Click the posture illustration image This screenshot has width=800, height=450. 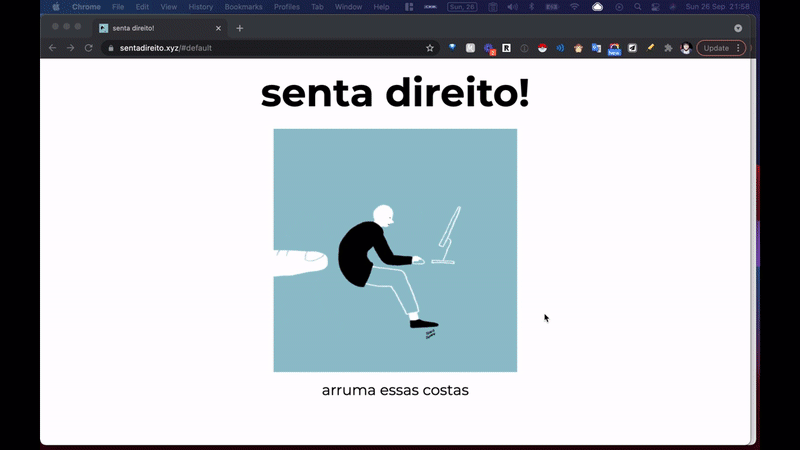pyautogui.click(x=395, y=250)
